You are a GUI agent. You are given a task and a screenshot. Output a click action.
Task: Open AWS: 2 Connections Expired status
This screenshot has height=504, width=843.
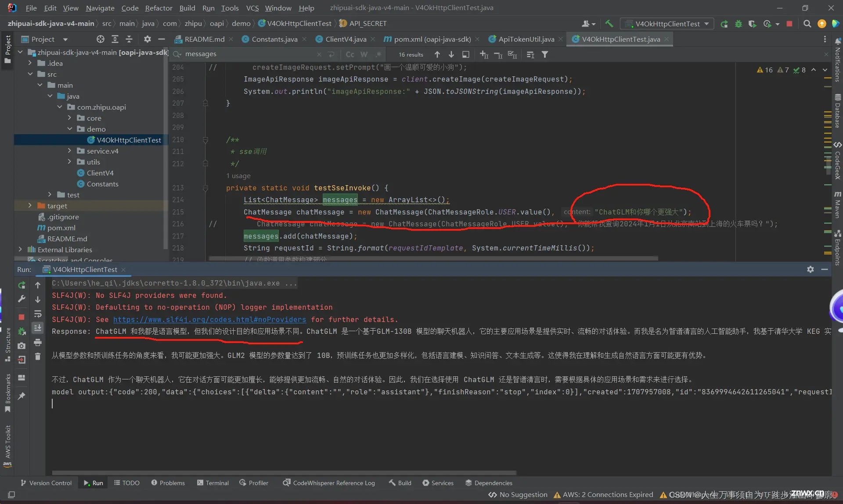pos(603,495)
